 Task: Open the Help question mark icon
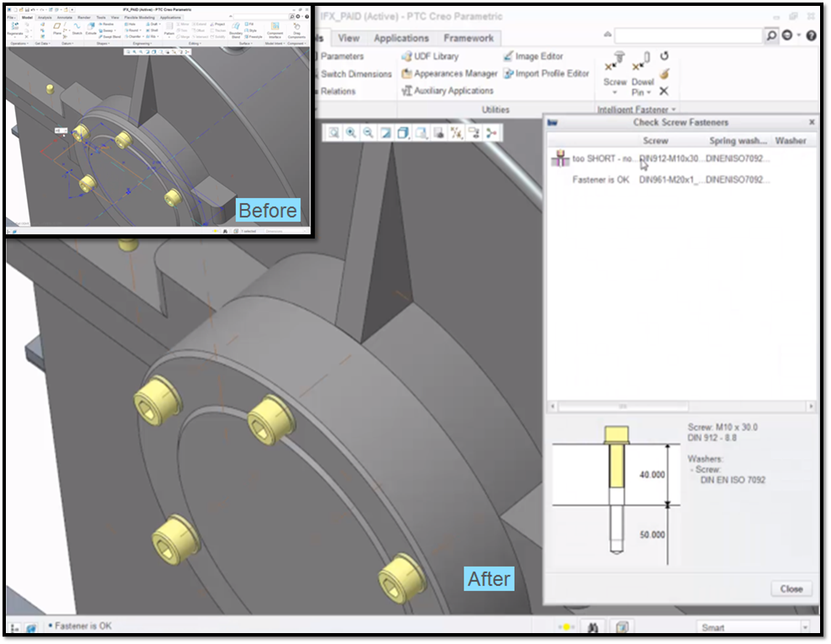tap(811, 35)
